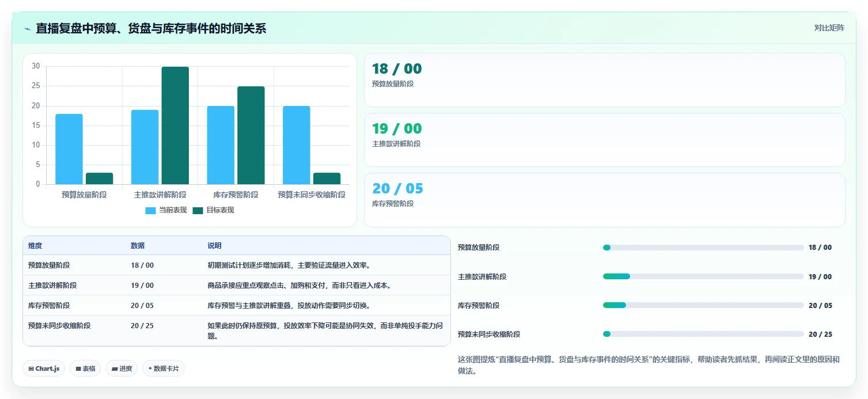Click the chart x-axis label 主推款讲解阶段
This screenshot has height=399, width=868.
pyautogui.click(x=160, y=195)
